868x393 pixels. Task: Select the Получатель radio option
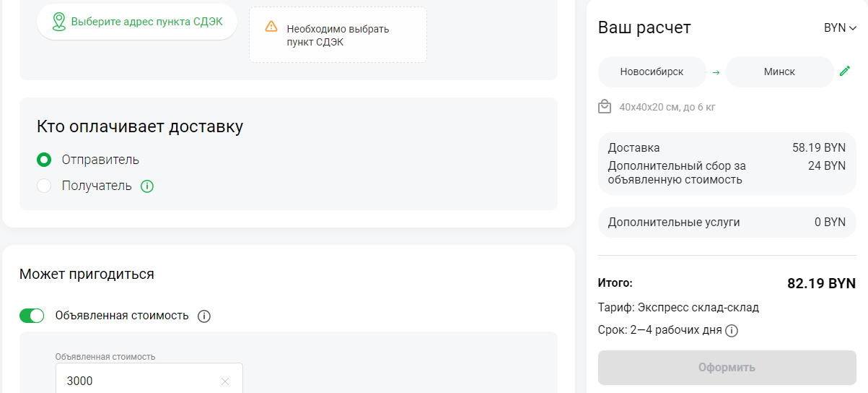click(x=44, y=186)
